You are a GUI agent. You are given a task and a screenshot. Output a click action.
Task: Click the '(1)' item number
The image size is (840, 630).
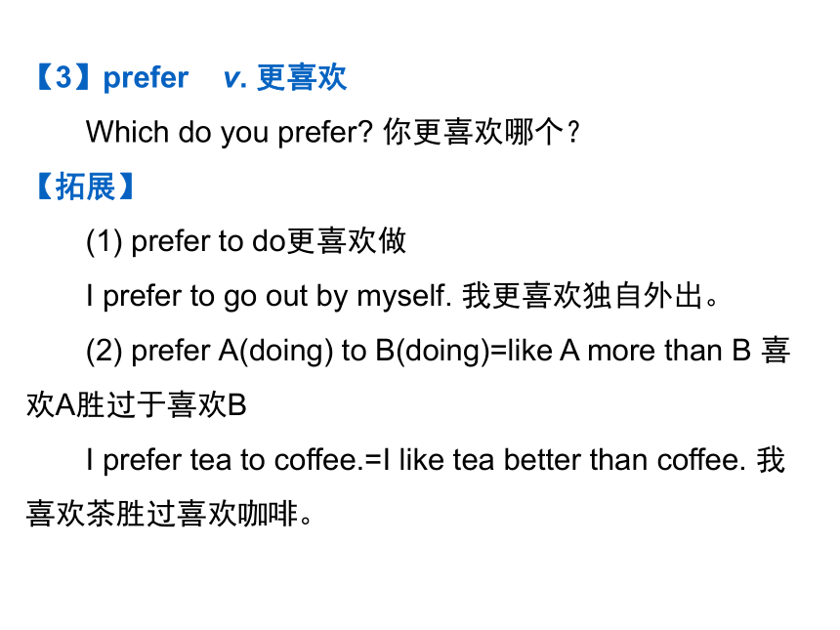pos(105,241)
